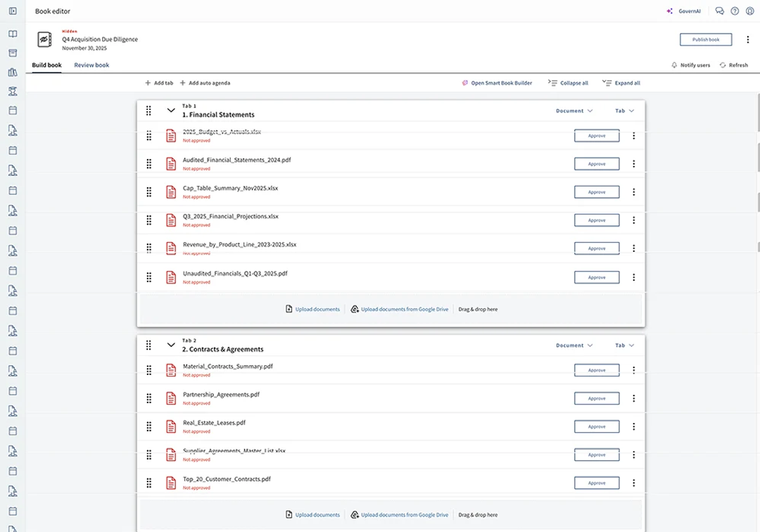Open options menu for Top_20_Customer_Contracts.pdf
The height and width of the screenshot is (532, 760).
(633, 483)
